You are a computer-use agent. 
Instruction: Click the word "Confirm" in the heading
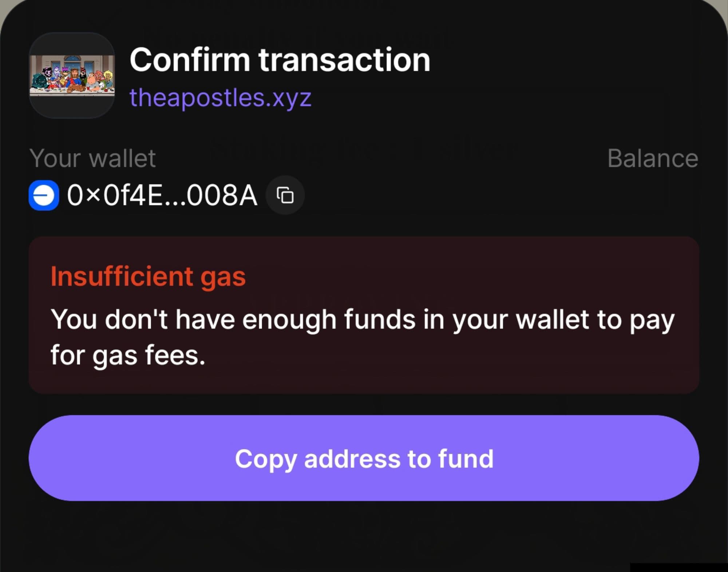190,60
